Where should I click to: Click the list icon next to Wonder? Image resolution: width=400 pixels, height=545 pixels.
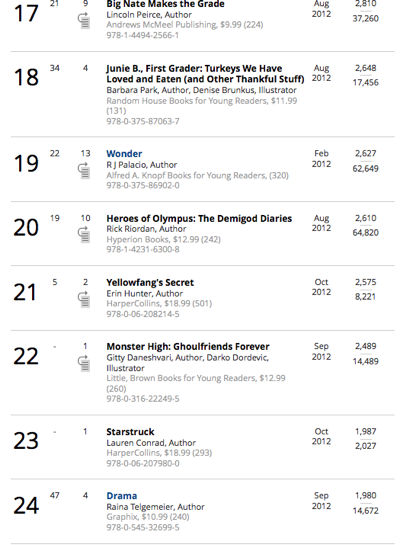[84, 171]
